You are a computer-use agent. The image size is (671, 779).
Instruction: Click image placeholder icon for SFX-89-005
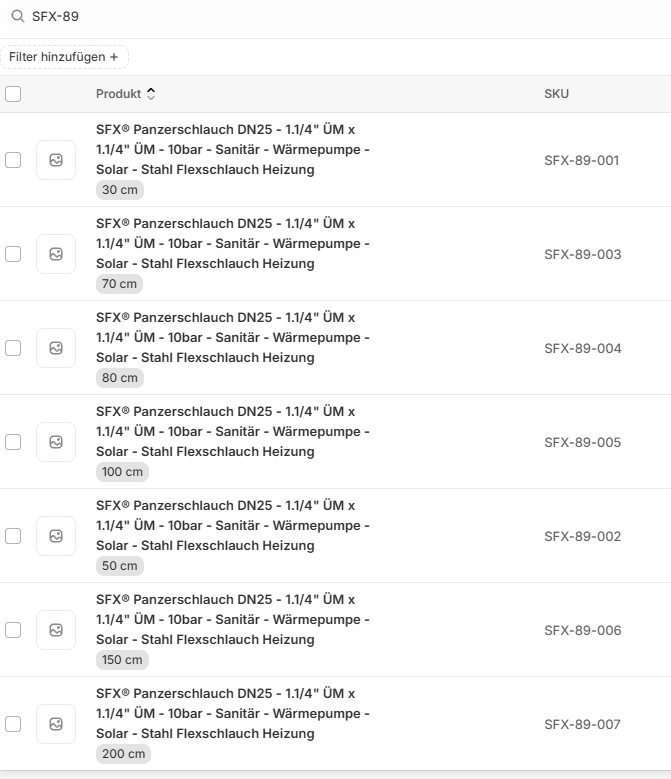pyautogui.click(x=56, y=442)
